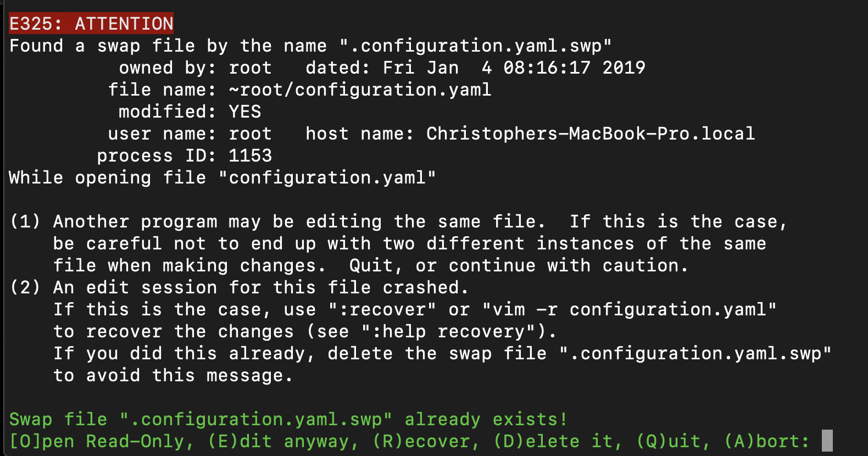Click the "While opening file" line
This screenshot has height=456, width=868.
[222, 177]
